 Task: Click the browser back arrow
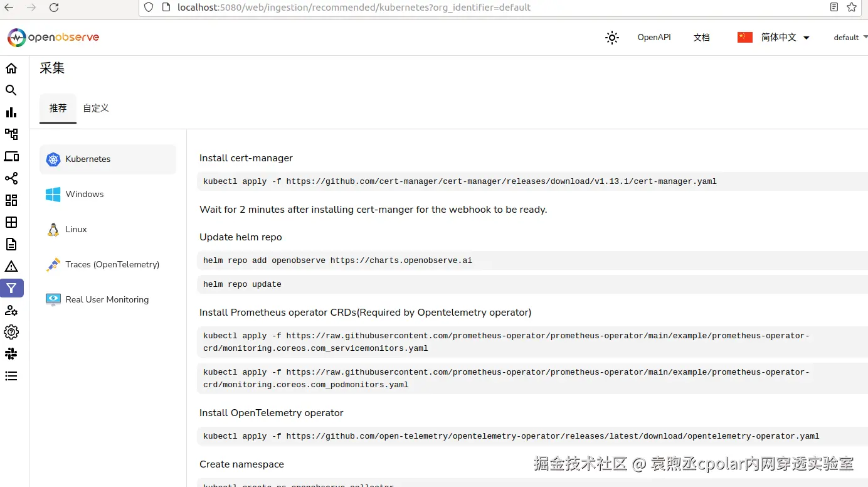tap(9, 8)
